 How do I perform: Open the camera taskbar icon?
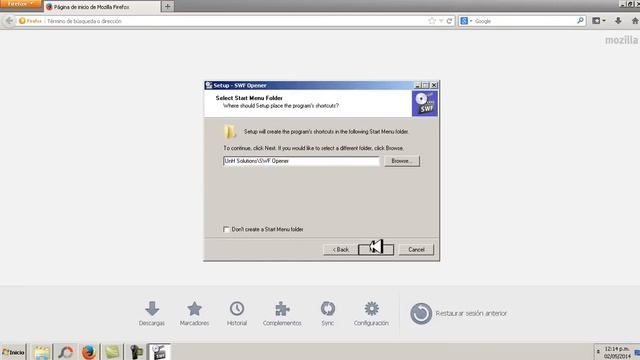136,352
